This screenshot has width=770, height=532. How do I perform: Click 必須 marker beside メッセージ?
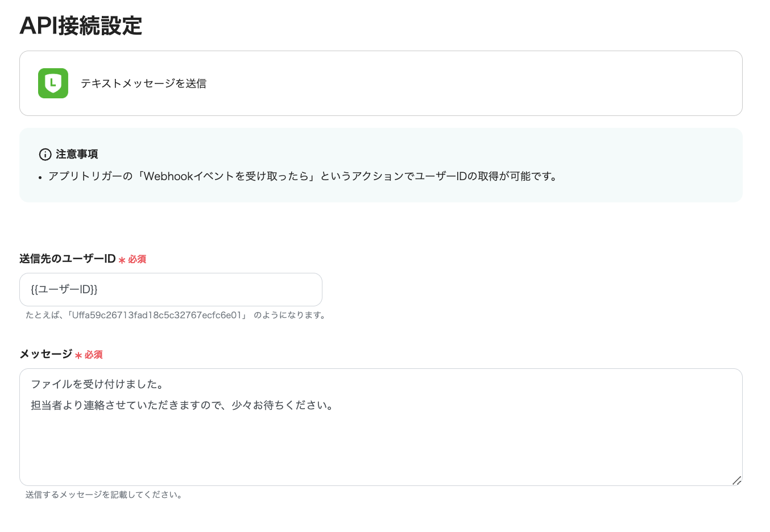94,355
